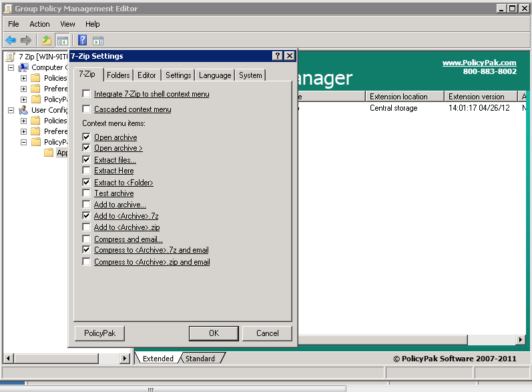Viewport: 532px width, 392px height.
Task: Click the User Configuration icon
Action: [23, 110]
